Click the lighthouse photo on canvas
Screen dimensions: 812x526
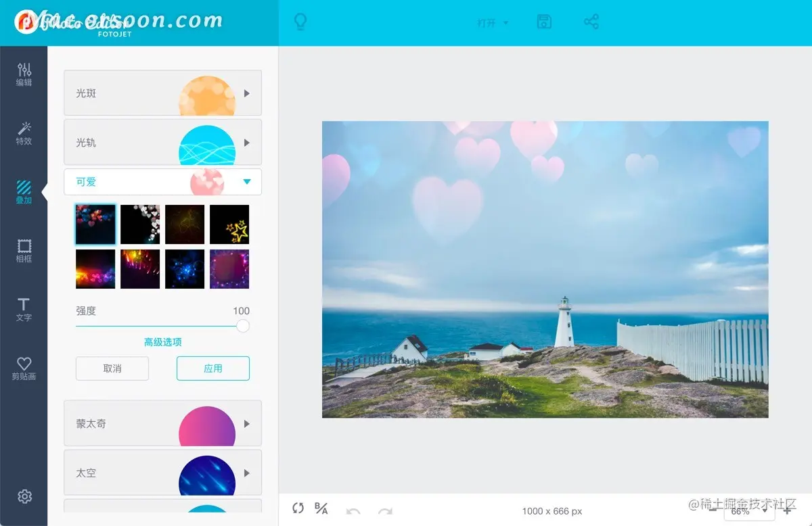(545, 269)
